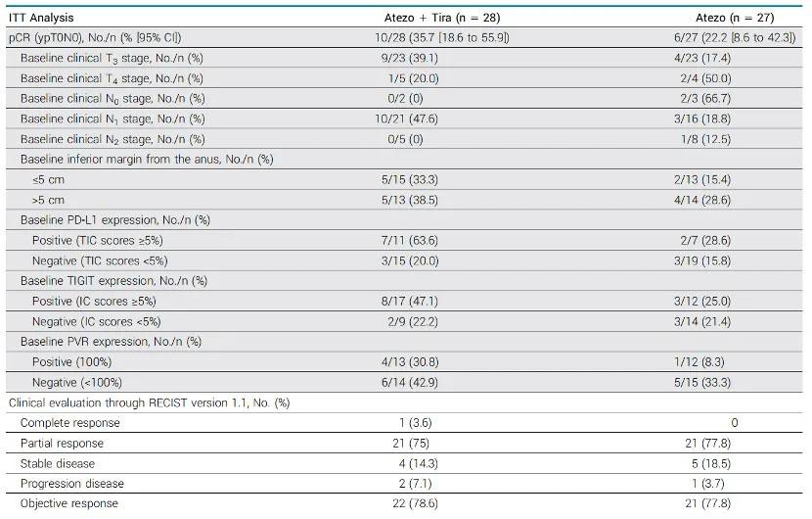Click the '9/23 (39.1)' value

click(x=446, y=58)
